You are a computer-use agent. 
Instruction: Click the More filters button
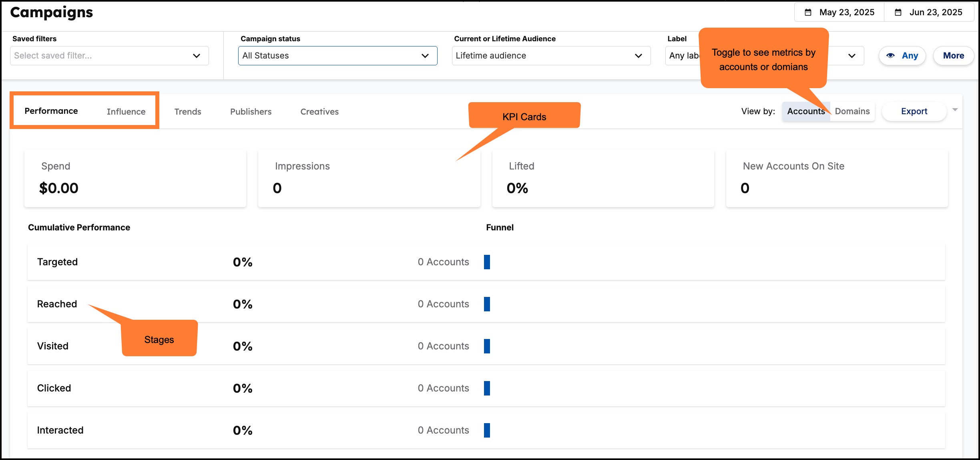(953, 56)
